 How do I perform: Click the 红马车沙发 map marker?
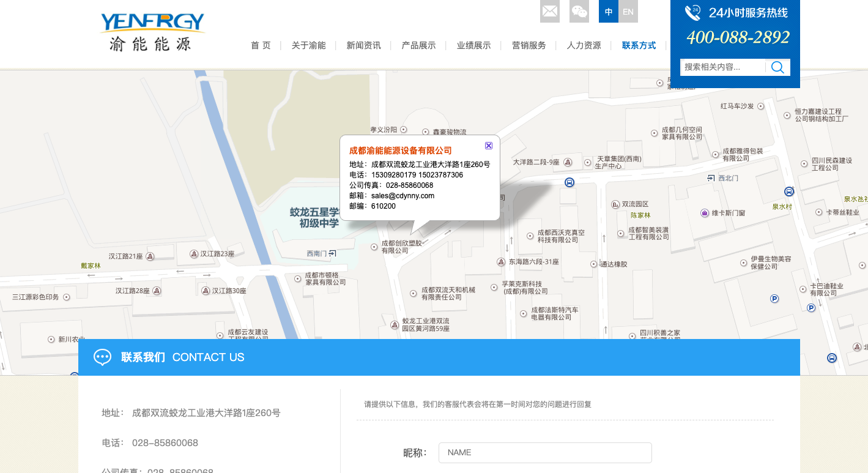(x=761, y=106)
